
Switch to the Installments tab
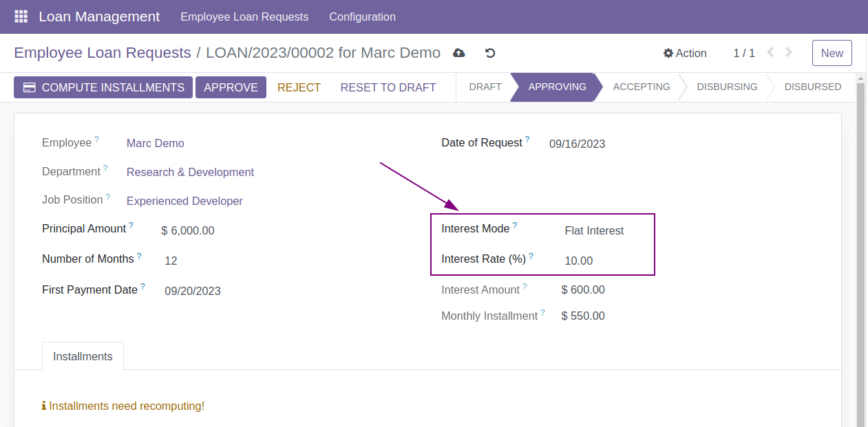(x=83, y=355)
